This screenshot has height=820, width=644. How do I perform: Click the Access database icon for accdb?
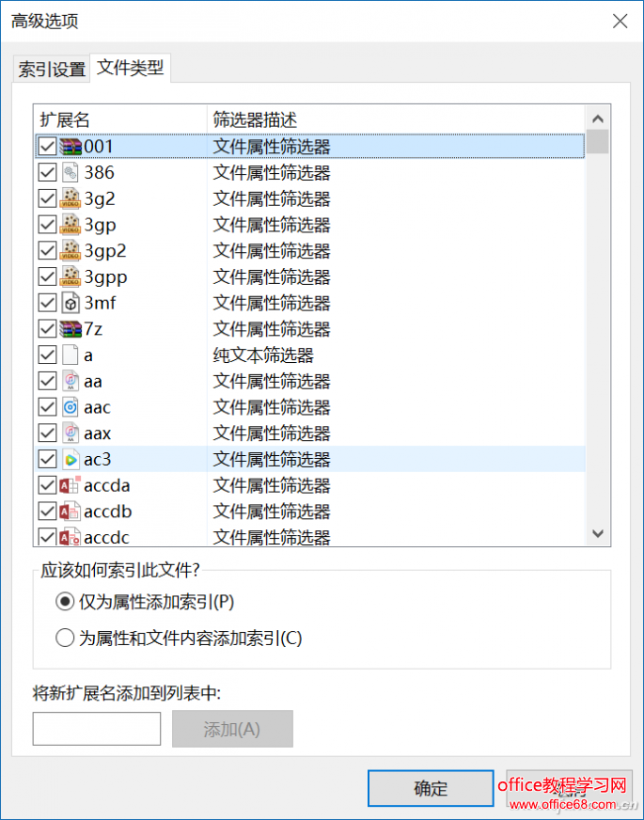coord(71,512)
